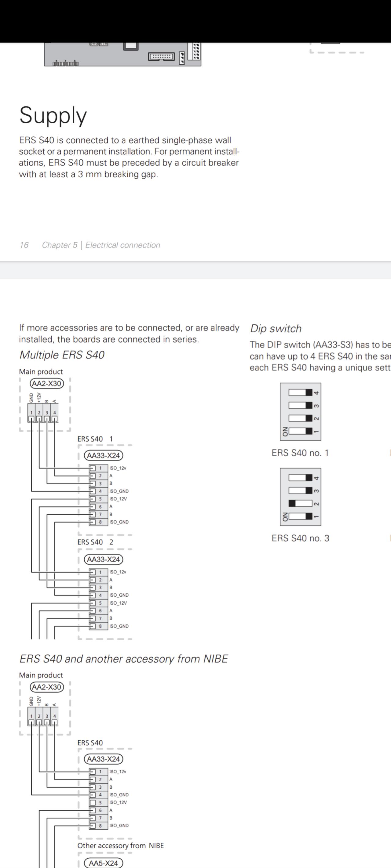The height and width of the screenshot is (868, 391).
Task: Tap "Main product" label below Multiple ERS S40 heading
Action: coord(41,372)
